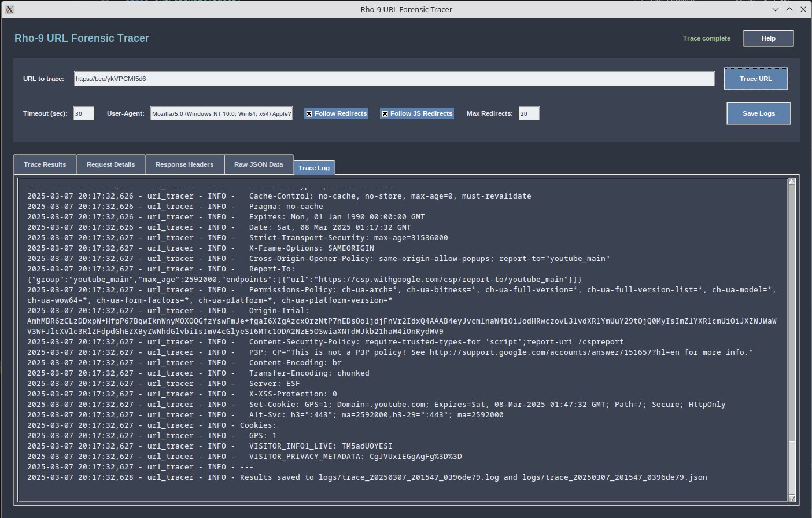Open the Help dialog
The width and height of the screenshot is (812, 518).
[768, 38]
